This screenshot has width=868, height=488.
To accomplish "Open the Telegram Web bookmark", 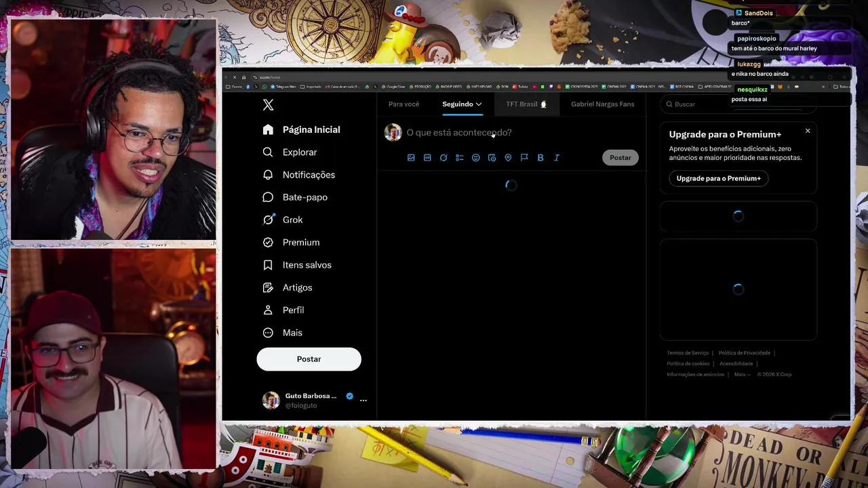I will click(x=283, y=87).
